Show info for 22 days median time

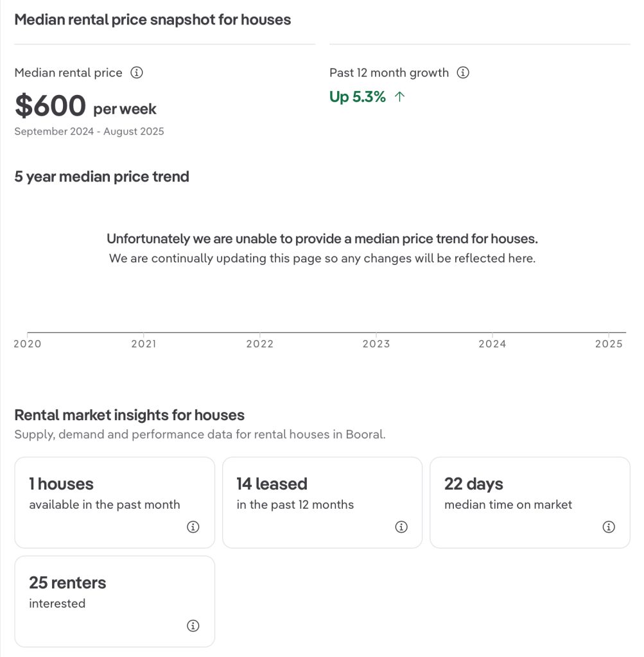click(609, 527)
